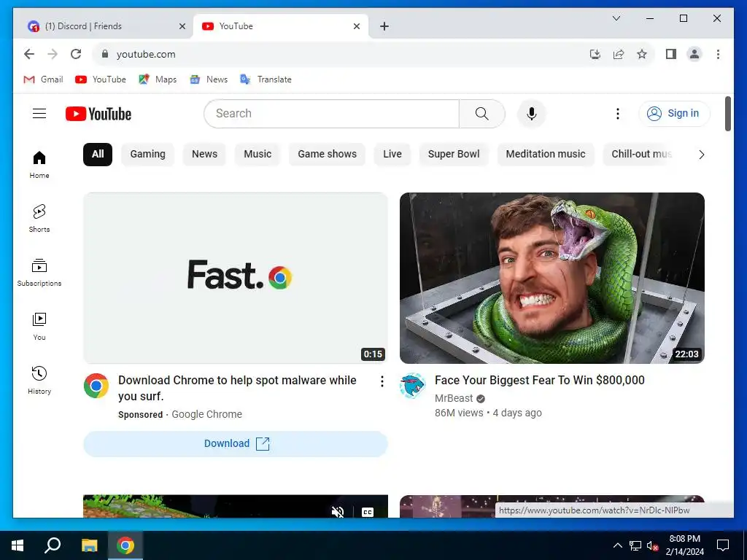
Task: Click the Download ad button
Action: pos(236,444)
